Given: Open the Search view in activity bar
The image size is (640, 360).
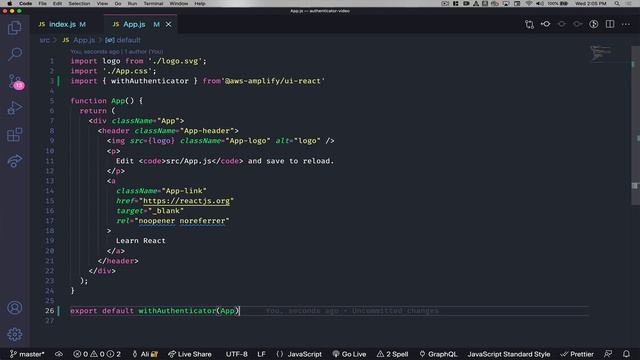Looking at the screenshot, I should (15, 54).
